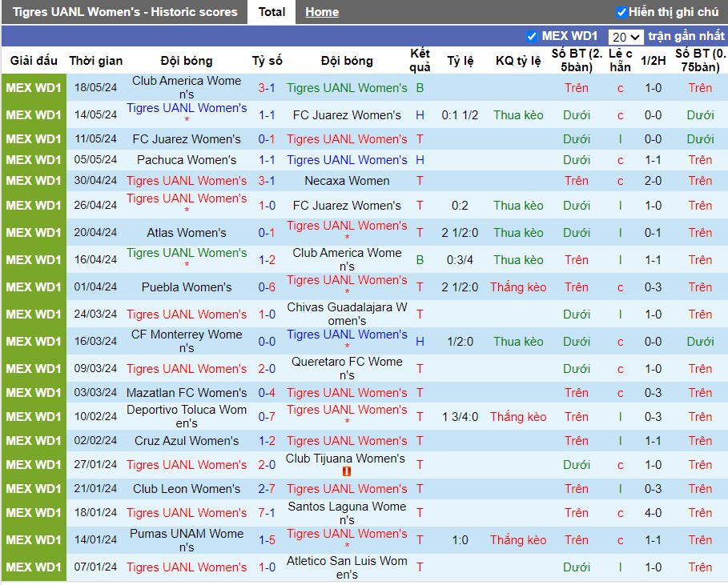Screen dimensions: 728x585
Task: Click result 'H' in the Pachuca Women's row
Action: pos(420,160)
